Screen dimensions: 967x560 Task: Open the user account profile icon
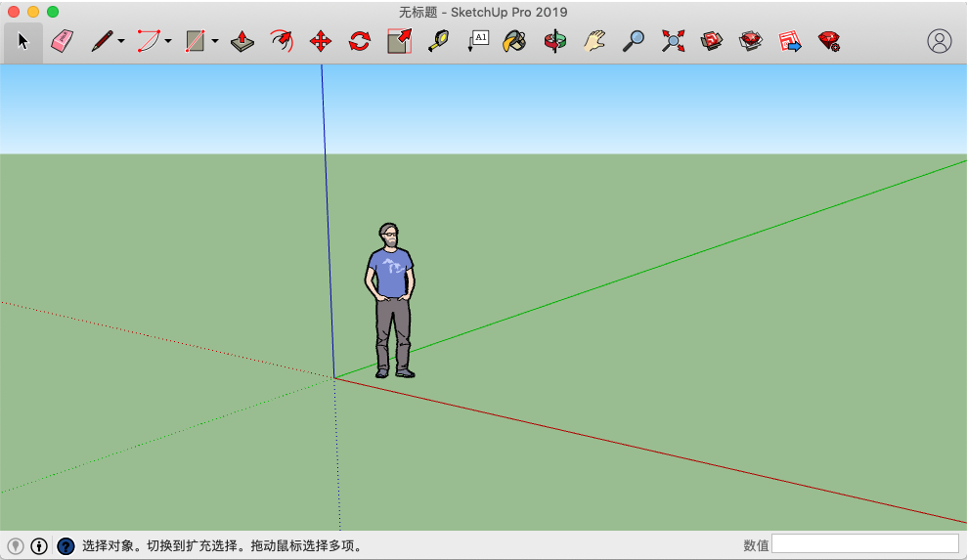tap(940, 41)
